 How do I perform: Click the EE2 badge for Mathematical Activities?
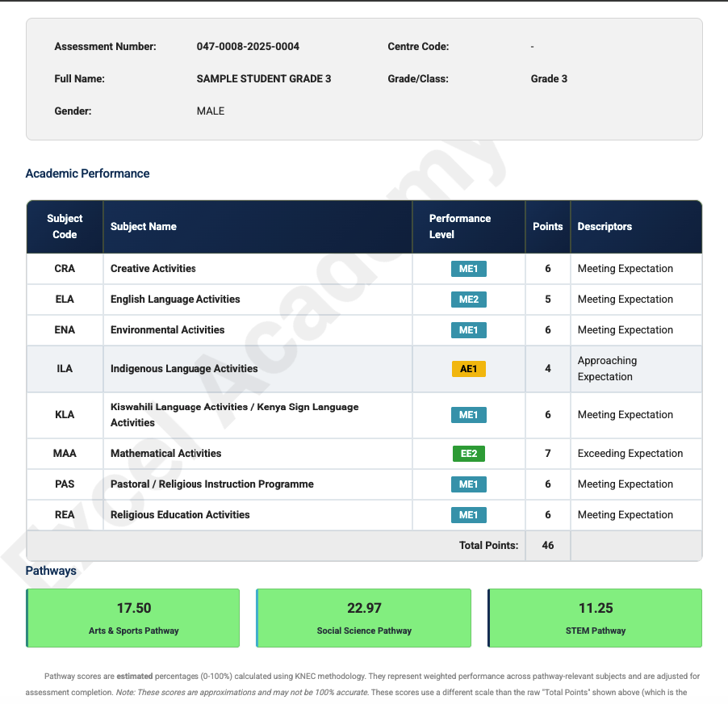coord(468,453)
